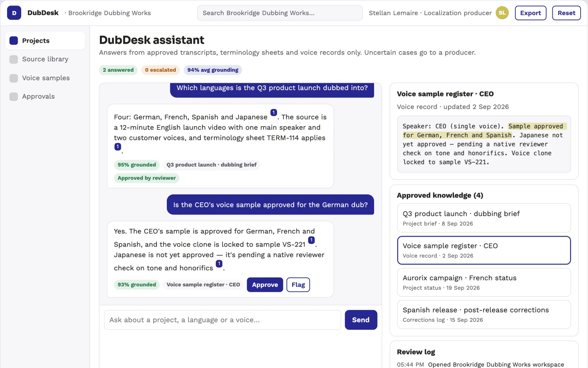The width and height of the screenshot is (588, 368).
Task: Click the '0 escalated' status chip
Action: click(x=161, y=70)
